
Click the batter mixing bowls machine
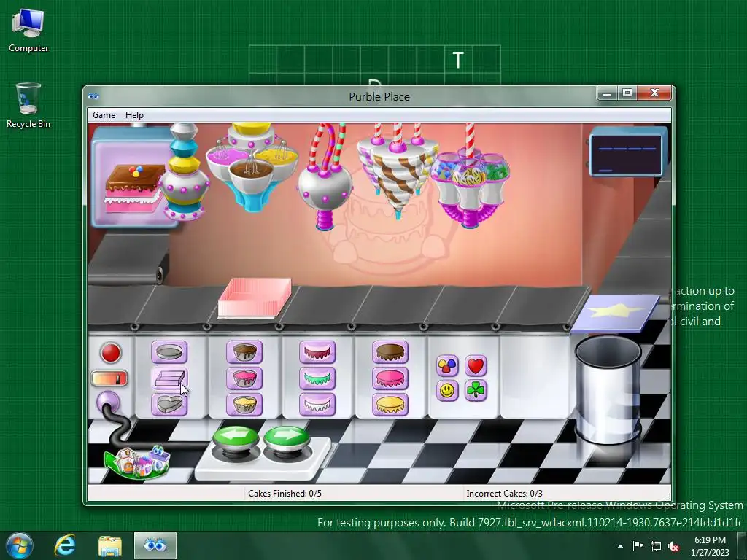pyautogui.click(x=252, y=167)
